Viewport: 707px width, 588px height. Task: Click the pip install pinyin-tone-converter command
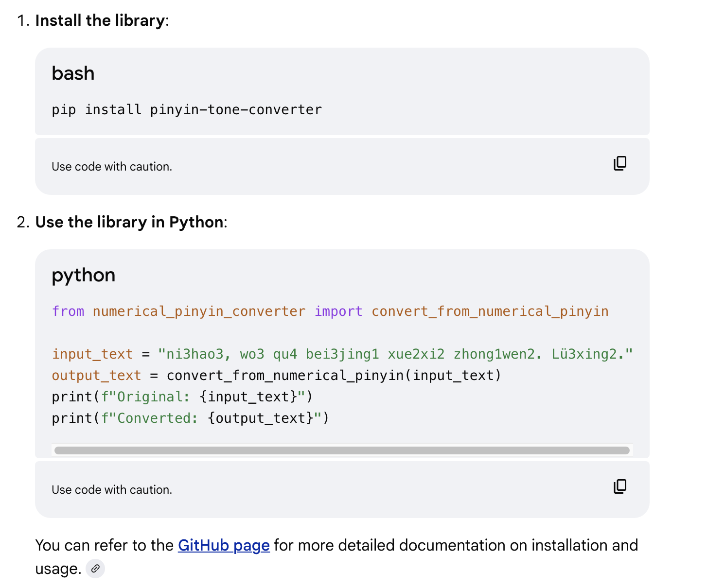[187, 110]
